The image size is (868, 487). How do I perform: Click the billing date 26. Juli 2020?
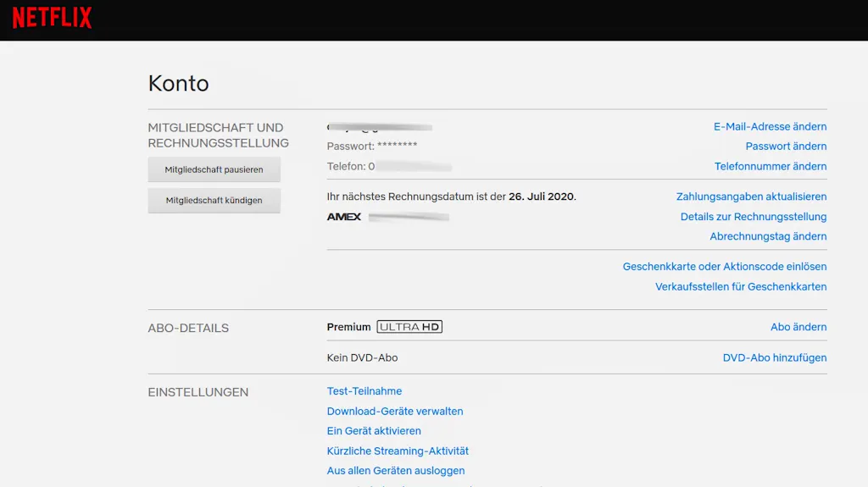(542, 196)
